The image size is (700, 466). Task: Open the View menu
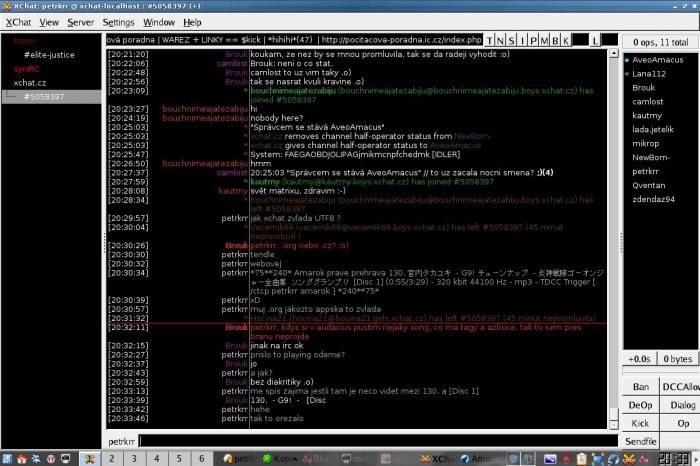pos(49,22)
